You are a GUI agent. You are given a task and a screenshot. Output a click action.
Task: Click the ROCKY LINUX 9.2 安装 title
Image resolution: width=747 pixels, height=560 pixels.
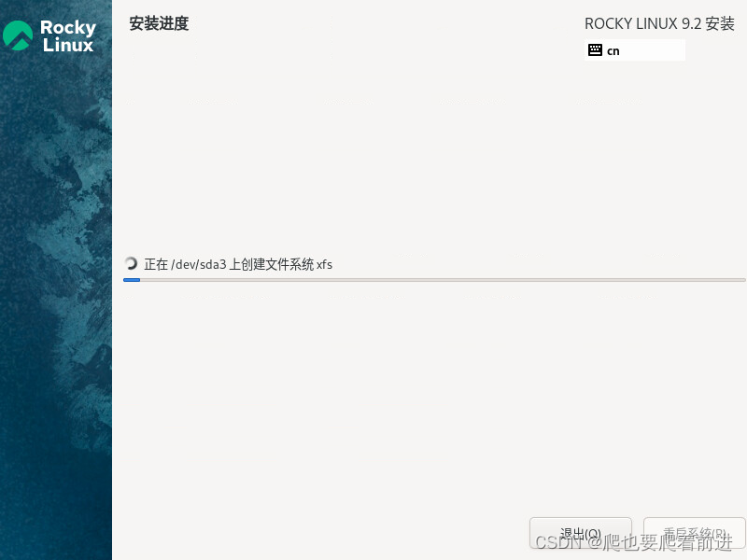pyautogui.click(x=659, y=23)
